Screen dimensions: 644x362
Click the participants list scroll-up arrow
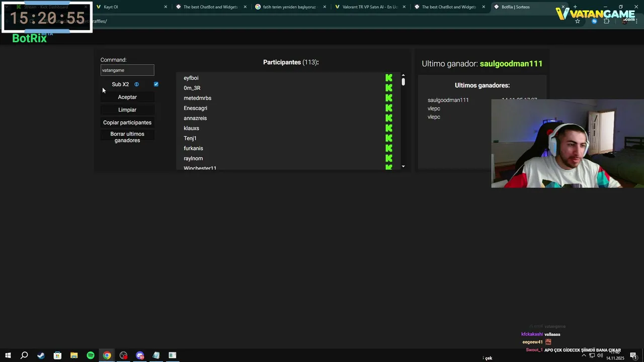(x=403, y=75)
